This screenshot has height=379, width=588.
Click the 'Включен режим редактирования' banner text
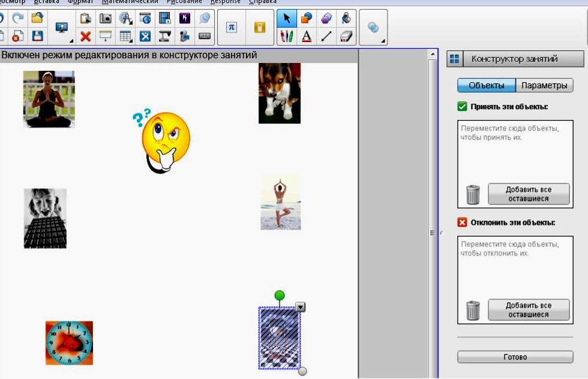[130, 55]
